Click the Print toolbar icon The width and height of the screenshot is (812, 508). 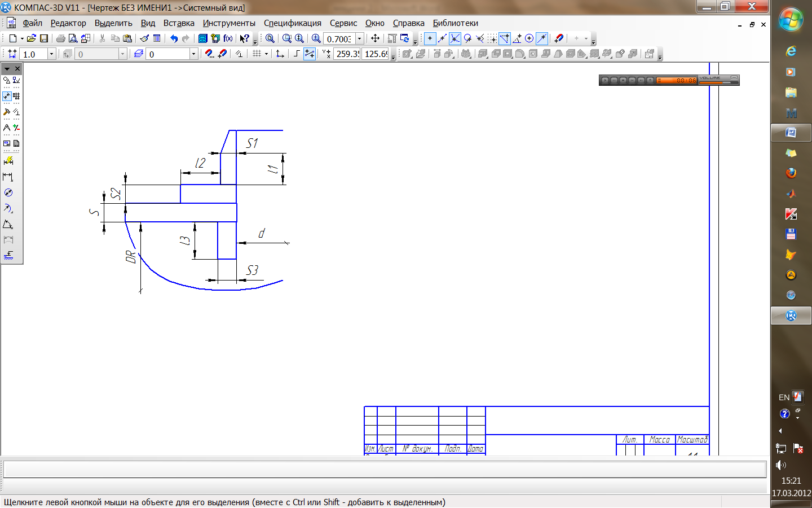point(60,38)
